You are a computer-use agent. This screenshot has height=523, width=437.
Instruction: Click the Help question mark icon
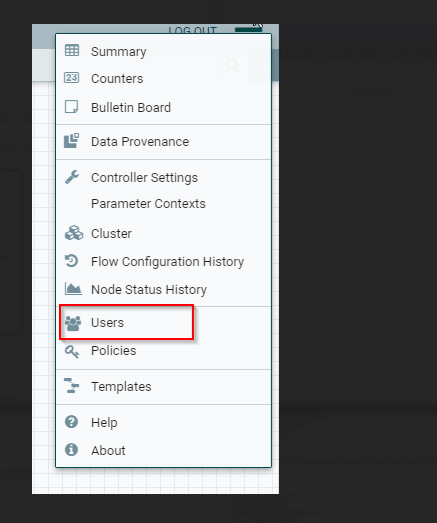click(x=71, y=422)
